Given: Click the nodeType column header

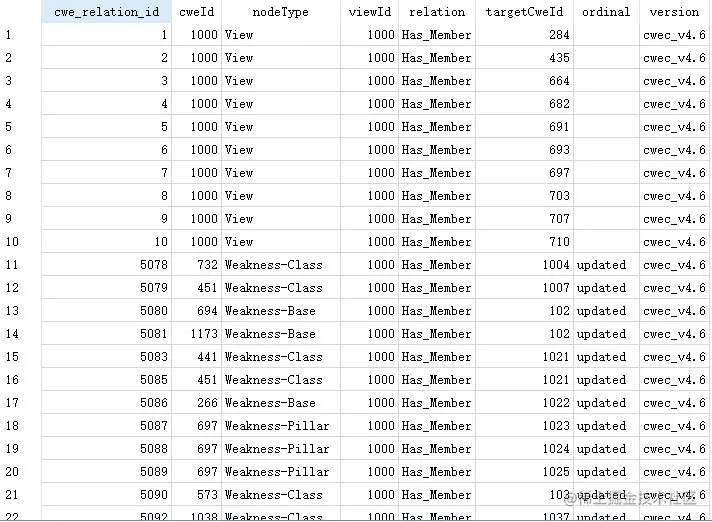Looking at the screenshot, I should pos(281,11).
